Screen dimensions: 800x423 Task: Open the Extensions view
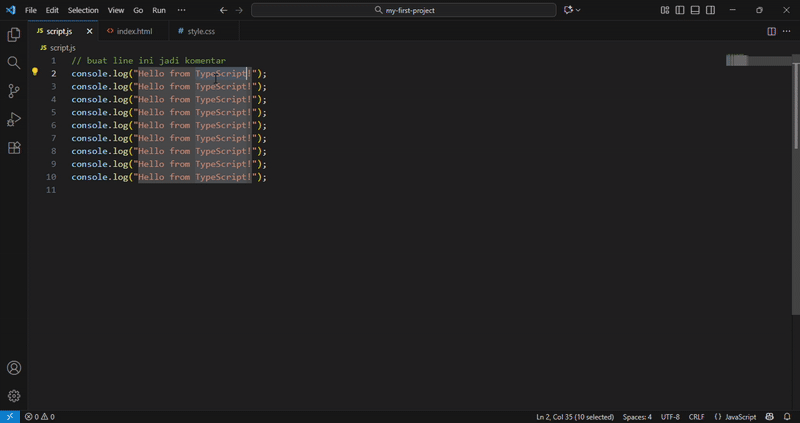tap(14, 148)
